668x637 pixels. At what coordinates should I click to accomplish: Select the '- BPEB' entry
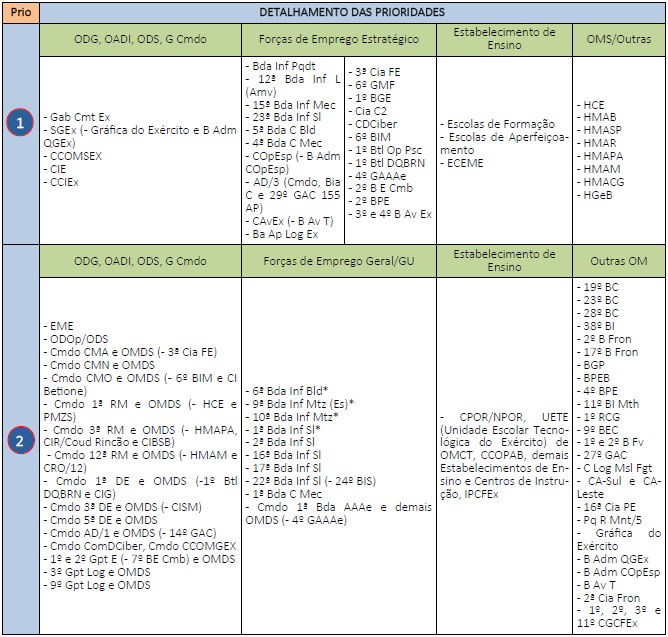(x=593, y=378)
